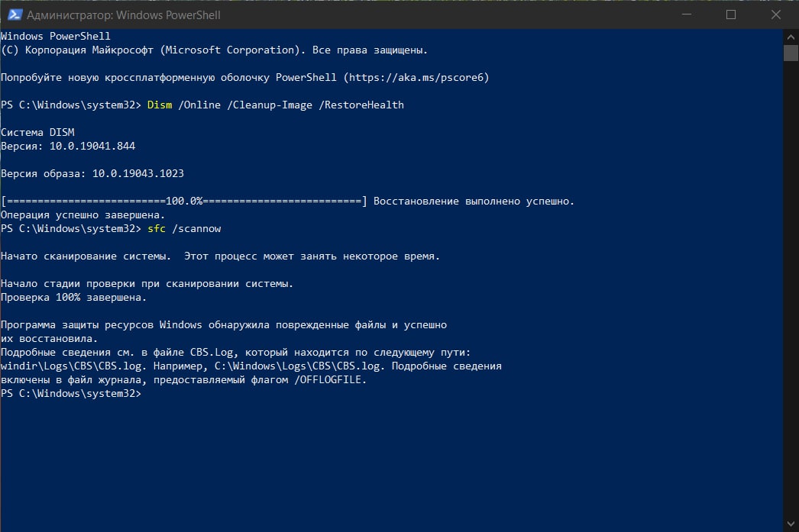Open the PowerShell title bar icon menu

coord(15,15)
